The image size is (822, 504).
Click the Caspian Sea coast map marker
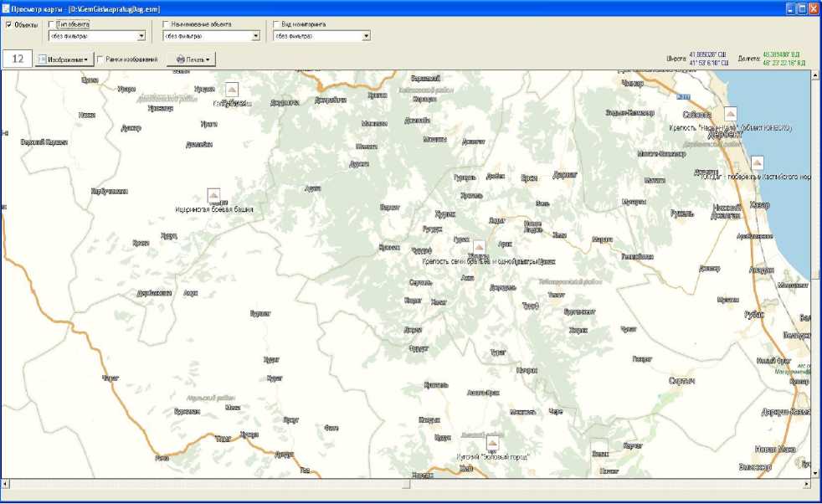pyautogui.click(x=757, y=163)
